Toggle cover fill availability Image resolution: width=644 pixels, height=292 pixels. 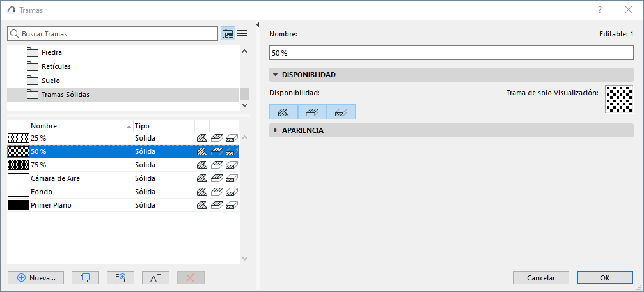coord(313,112)
